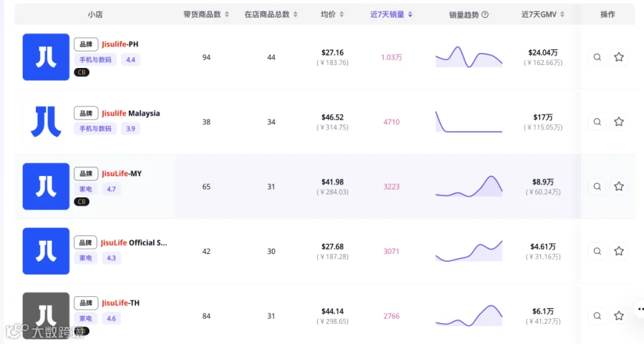Star the JisuLife Official S... shop
The width and height of the screenshot is (644, 344).
click(x=619, y=251)
